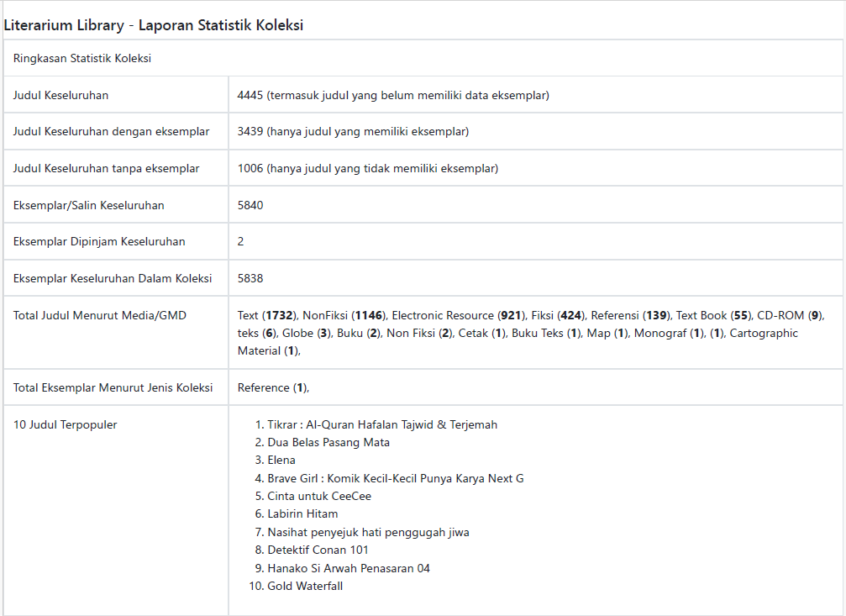Click popular title 'Labirin Hitam'

pos(302,514)
